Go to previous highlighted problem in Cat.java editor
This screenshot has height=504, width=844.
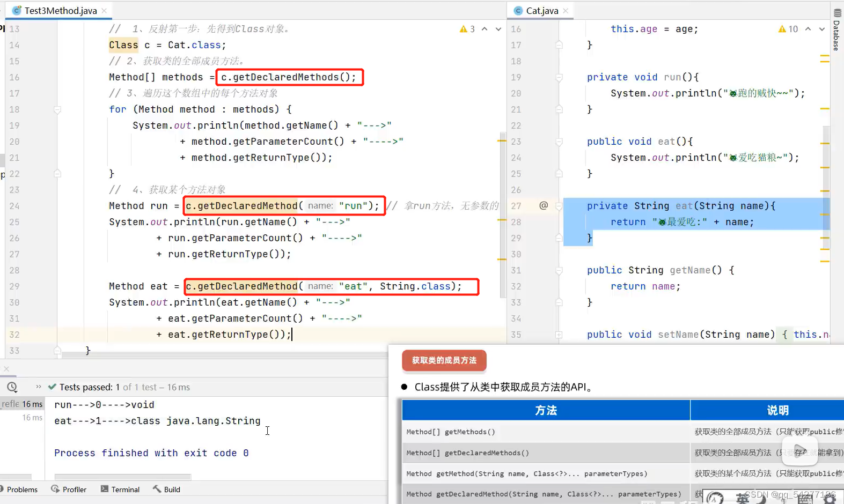pos(808,29)
